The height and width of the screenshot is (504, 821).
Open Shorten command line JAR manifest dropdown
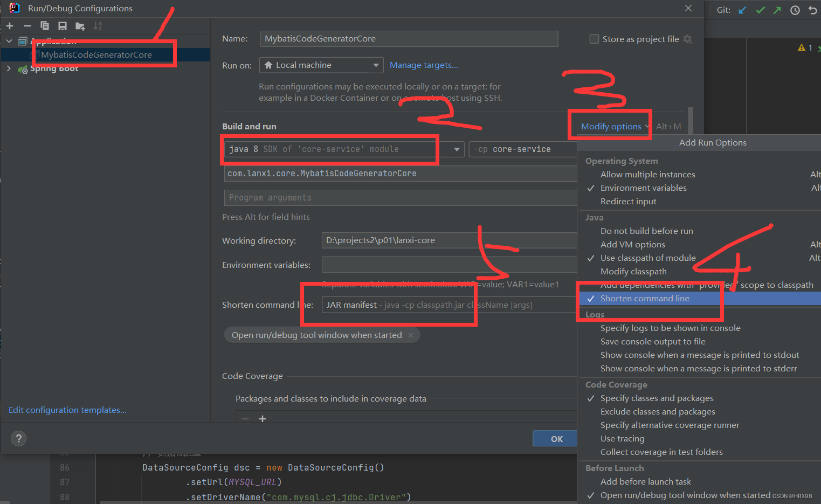(449, 305)
